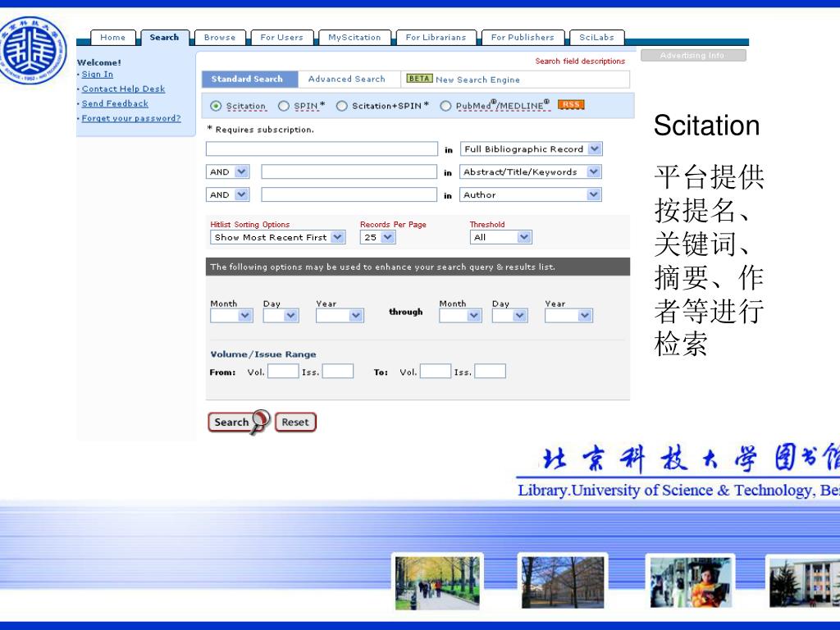Open the For Users tab
Viewport: 840px width, 630px height.
282,38
